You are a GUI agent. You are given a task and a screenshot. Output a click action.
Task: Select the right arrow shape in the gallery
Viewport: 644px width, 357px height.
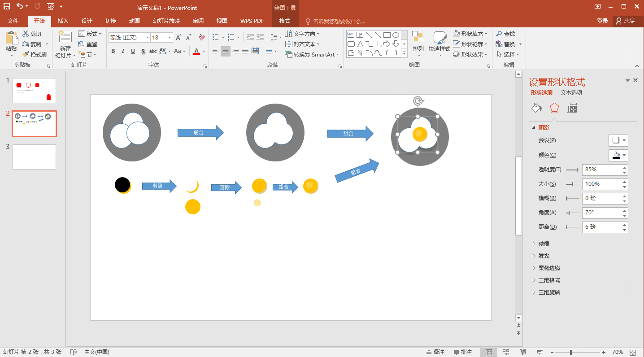(387, 44)
